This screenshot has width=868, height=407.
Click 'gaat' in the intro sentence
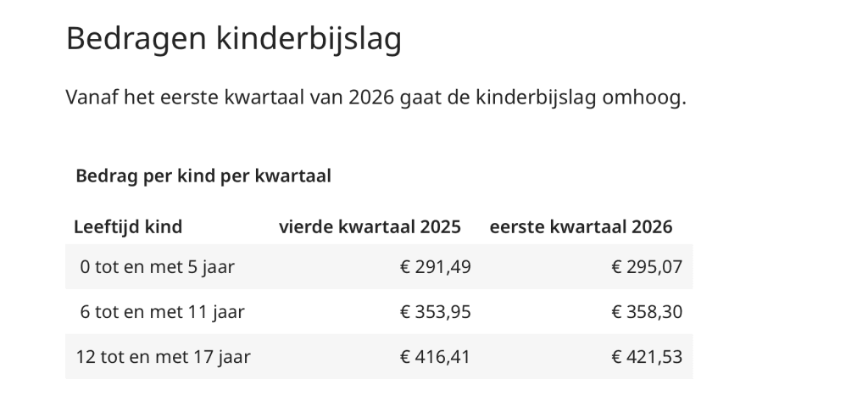(x=419, y=98)
